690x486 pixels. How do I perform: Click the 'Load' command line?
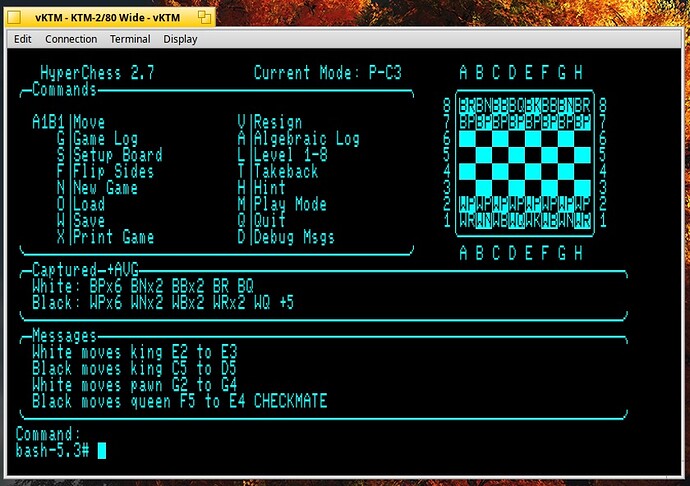click(x=81, y=204)
